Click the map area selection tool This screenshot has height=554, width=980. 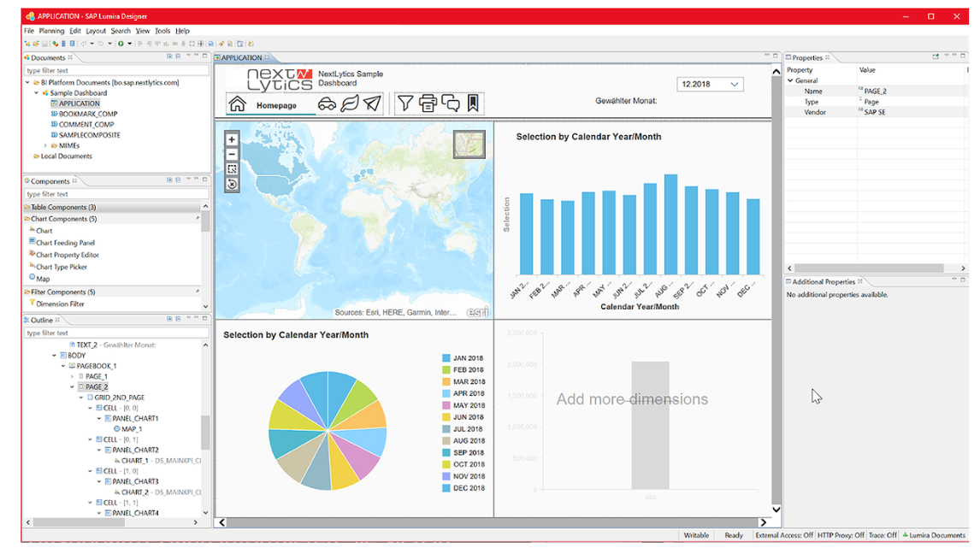point(232,169)
